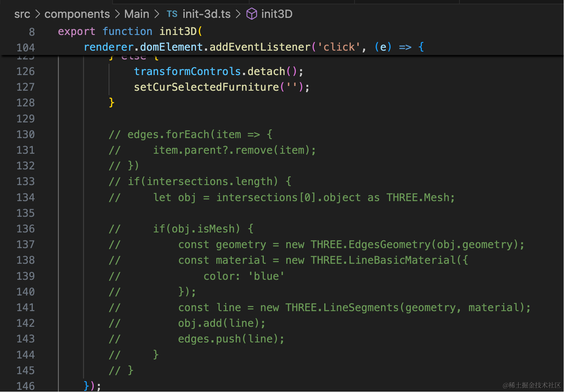The height and width of the screenshot is (392, 564).
Task: Click 'const material = new THREE.LineBasicMaterial' comment
Action: (x=323, y=260)
